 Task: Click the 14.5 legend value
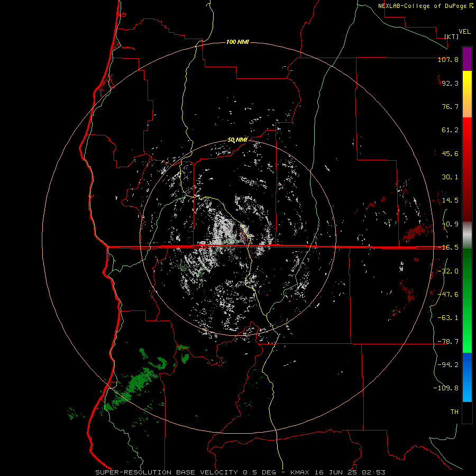(x=450, y=200)
